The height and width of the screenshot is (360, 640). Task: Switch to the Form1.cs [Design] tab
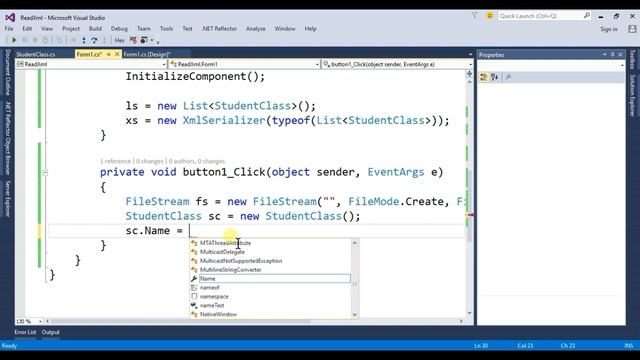(147, 54)
